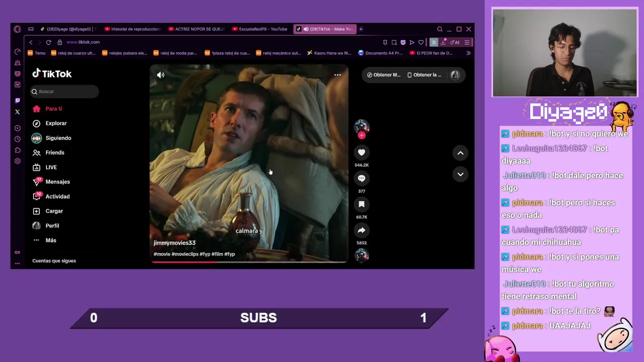Add page to bookmarks heart icon
The image size is (644, 362).
[x=421, y=42]
